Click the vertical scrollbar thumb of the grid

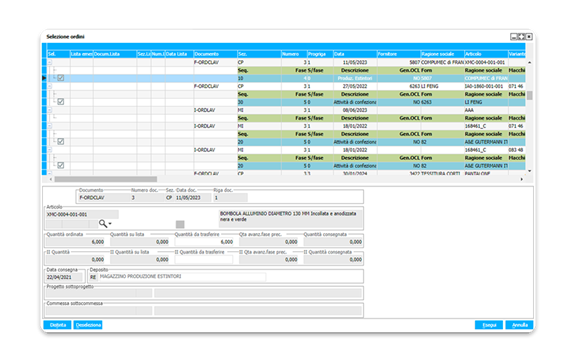[529, 95]
